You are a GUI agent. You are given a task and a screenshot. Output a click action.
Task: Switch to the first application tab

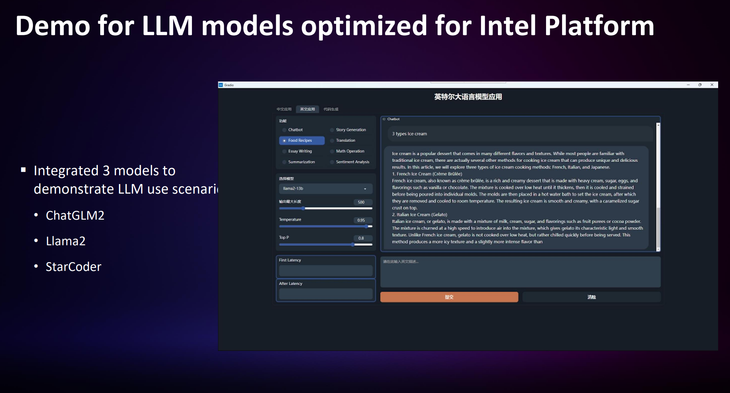[x=284, y=109]
